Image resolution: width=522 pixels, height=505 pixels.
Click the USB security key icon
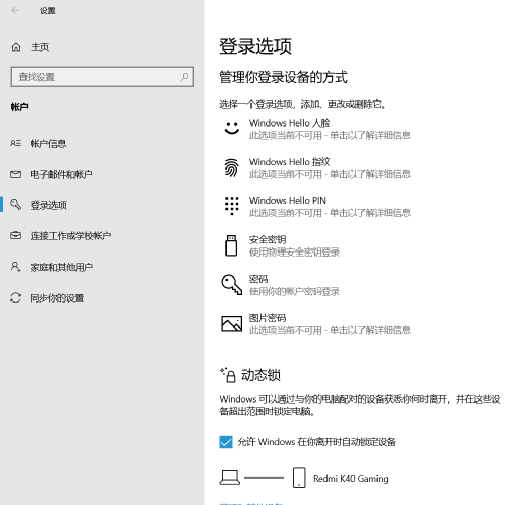click(231, 245)
